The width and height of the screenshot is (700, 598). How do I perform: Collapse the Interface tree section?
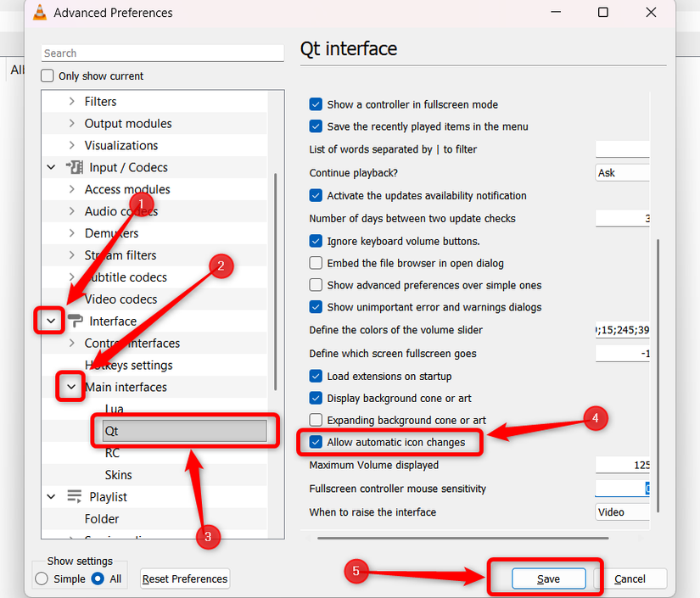pos(52,321)
